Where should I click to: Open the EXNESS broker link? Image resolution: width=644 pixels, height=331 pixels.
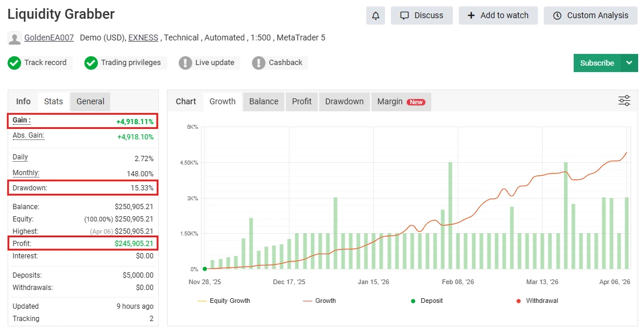[x=143, y=37]
